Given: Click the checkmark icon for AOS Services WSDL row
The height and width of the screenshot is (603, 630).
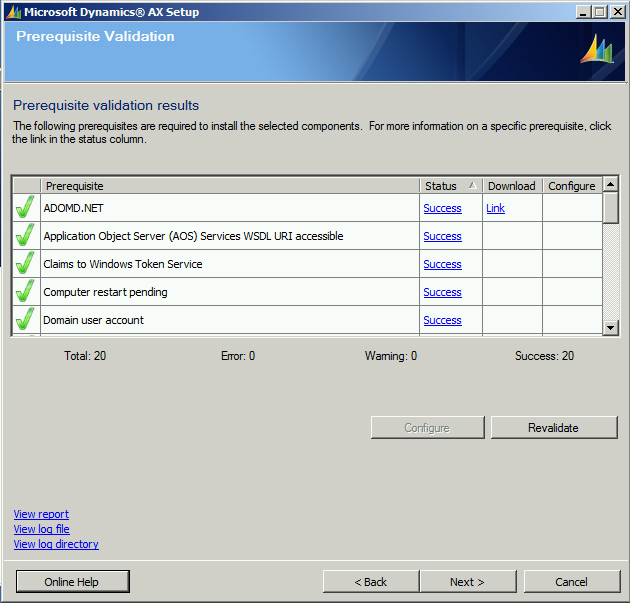Looking at the screenshot, I should tap(25, 235).
